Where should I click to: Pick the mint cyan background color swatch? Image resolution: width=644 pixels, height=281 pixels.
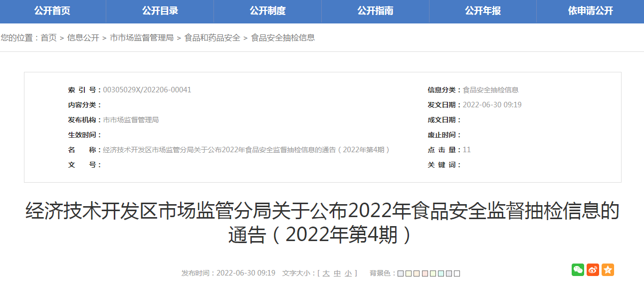[x=440, y=274]
